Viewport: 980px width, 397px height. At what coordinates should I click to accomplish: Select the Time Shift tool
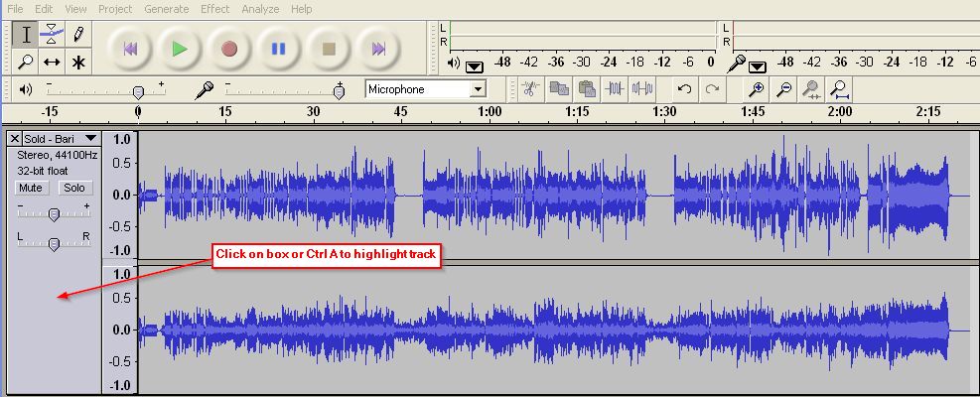53,62
